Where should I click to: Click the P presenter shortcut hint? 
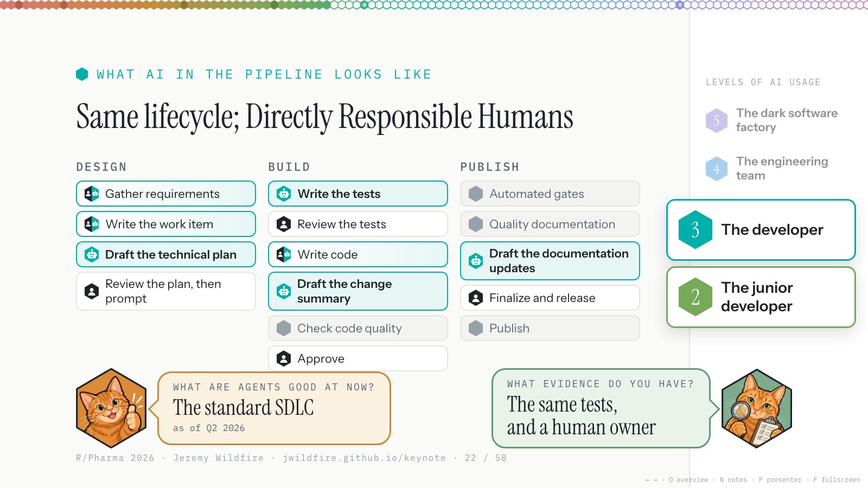[780, 480]
